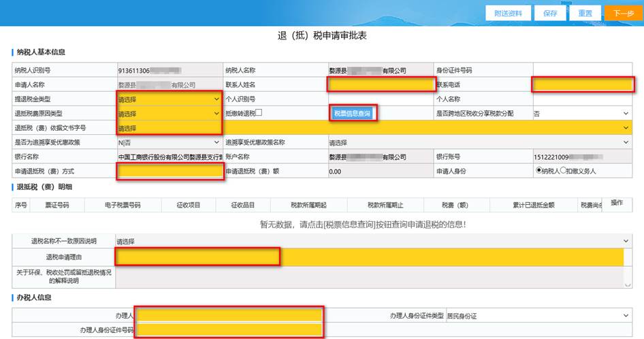Expand 是否为追溯享受优惠政策 dropdown
This screenshot has width=644, height=339.
pyautogui.click(x=169, y=142)
